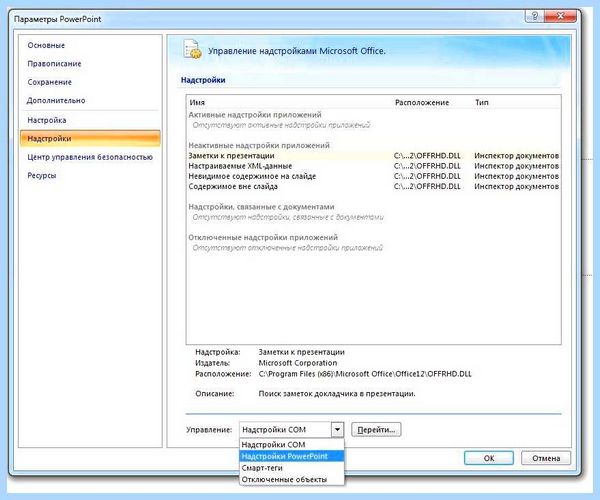Image resolution: width=600 pixels, height=500 pixels.
Task: Close the PowerPoint options dialog
Action: pos(560,16)
